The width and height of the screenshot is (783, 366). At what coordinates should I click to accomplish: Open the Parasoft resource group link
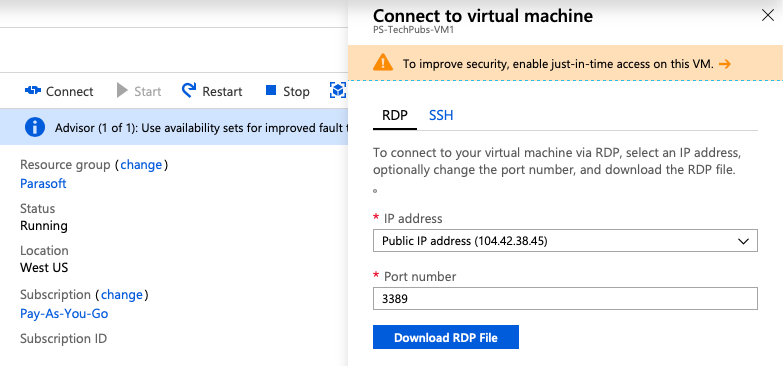tap(43, 183)
